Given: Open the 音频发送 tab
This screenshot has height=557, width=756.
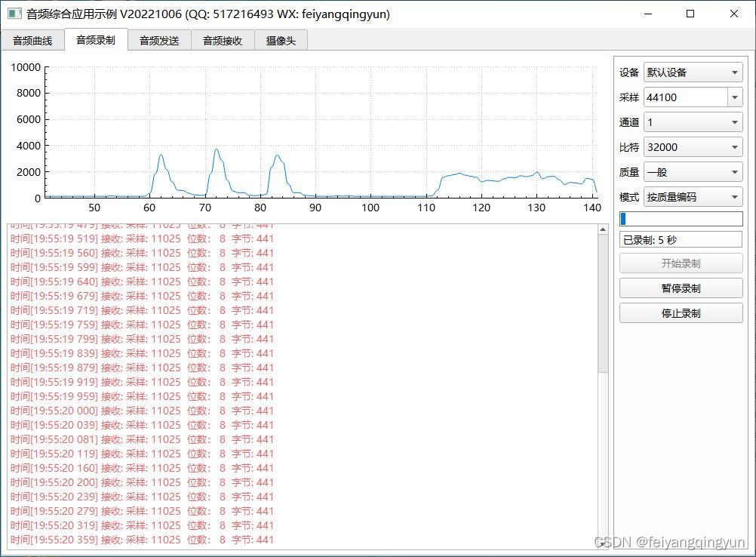Looking at the screenshot, I should pos(159,41).
